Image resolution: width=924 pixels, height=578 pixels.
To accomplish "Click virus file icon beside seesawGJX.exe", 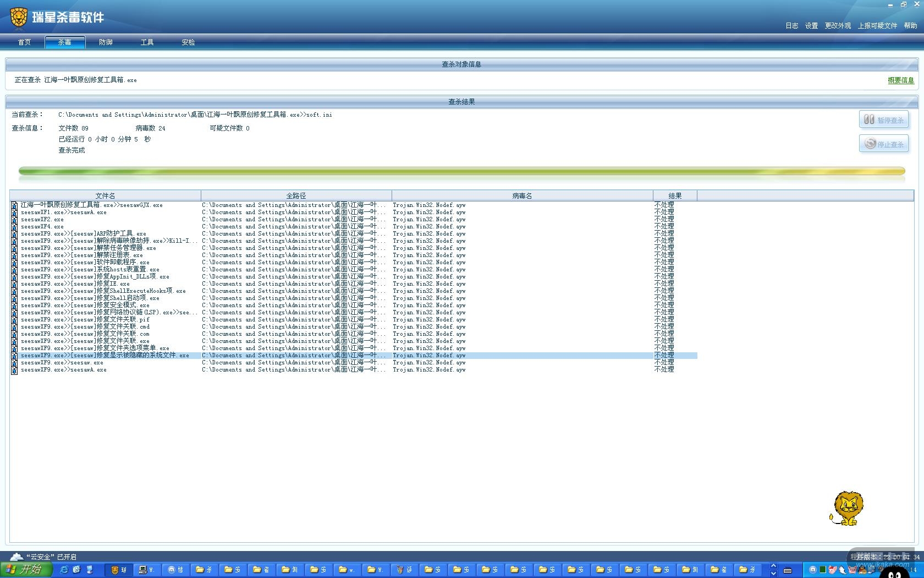I will point(14,205).
